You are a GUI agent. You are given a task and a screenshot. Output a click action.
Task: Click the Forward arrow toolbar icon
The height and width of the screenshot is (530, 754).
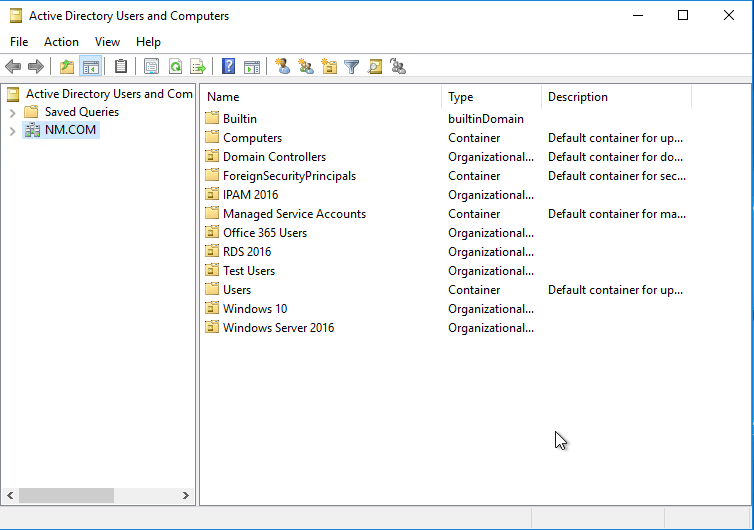coord(36,66)
